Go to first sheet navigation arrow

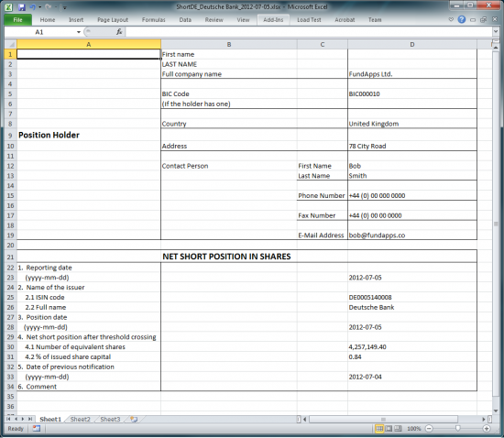click(x=8, y=419)
